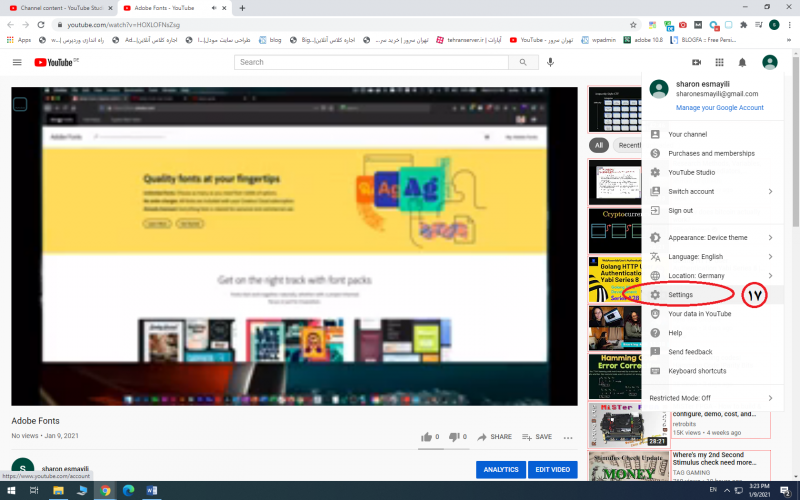Start voice search with microphone icon
The image size is (800, 500).
pyautogui.click(x=550, y=62)
